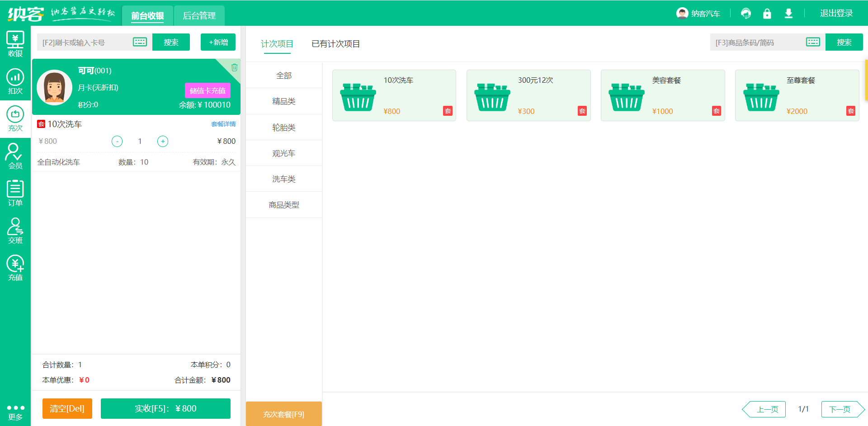868x426 pixels.
Task: Select the 至尊套餐 product card
Action: click(x=797, y=95)
